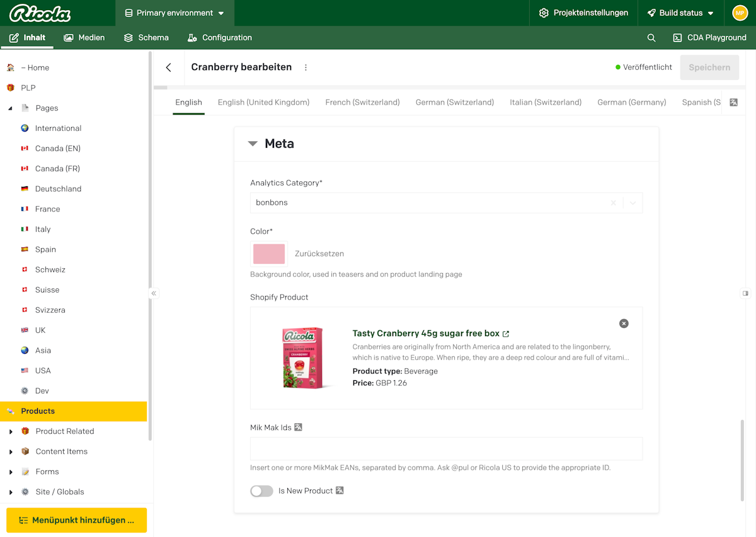Open the Build status dropdown

click(680, 13)
